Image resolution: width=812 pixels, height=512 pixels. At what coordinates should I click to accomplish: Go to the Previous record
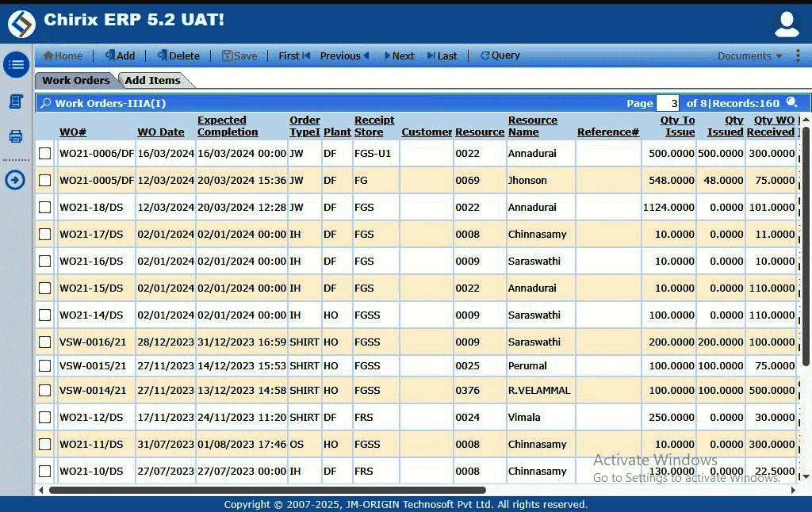point(344,56)
